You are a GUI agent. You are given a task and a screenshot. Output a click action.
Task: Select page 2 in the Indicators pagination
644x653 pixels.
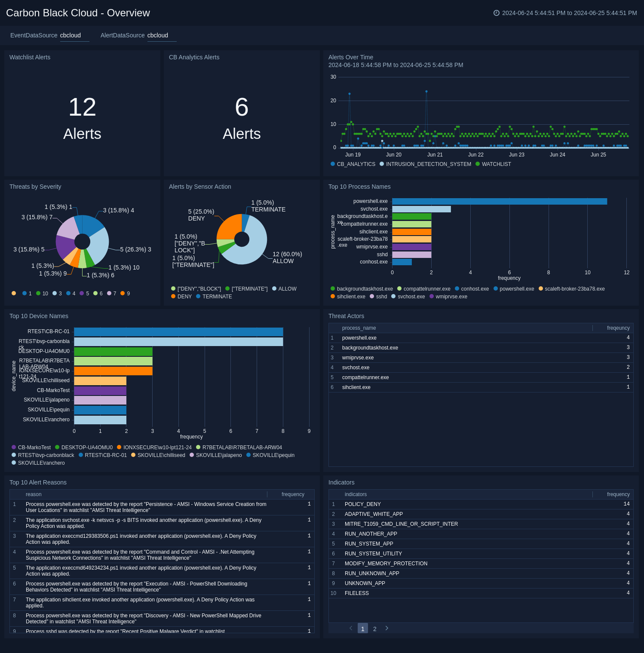point(375,628)
